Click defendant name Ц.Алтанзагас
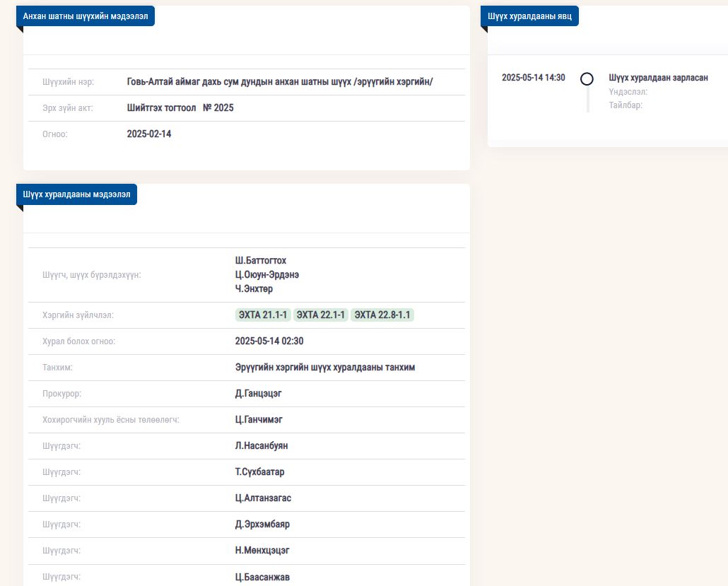The height and width of the screenshot is (586, 728). (x=263, y=498)
